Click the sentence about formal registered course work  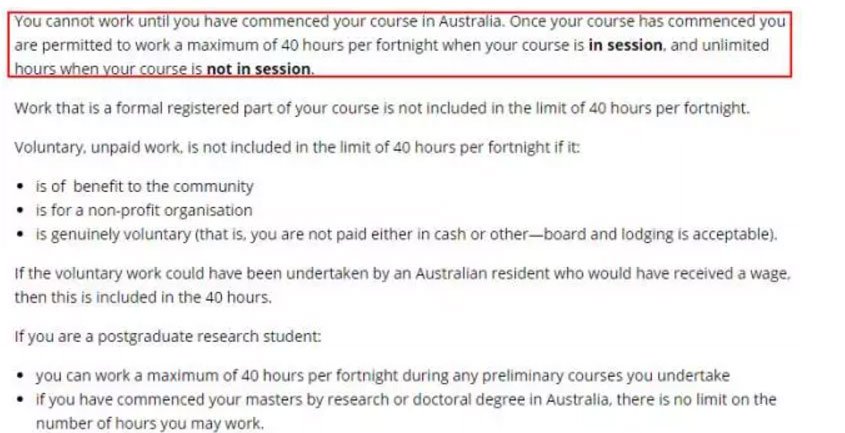click(x=382, y=108)
